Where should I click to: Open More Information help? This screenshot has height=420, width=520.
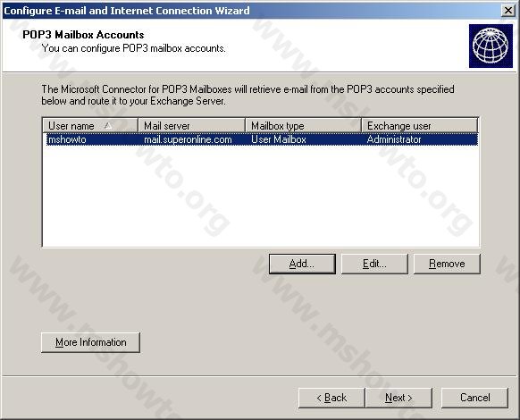pyautogui.click(x=90, y=342)
